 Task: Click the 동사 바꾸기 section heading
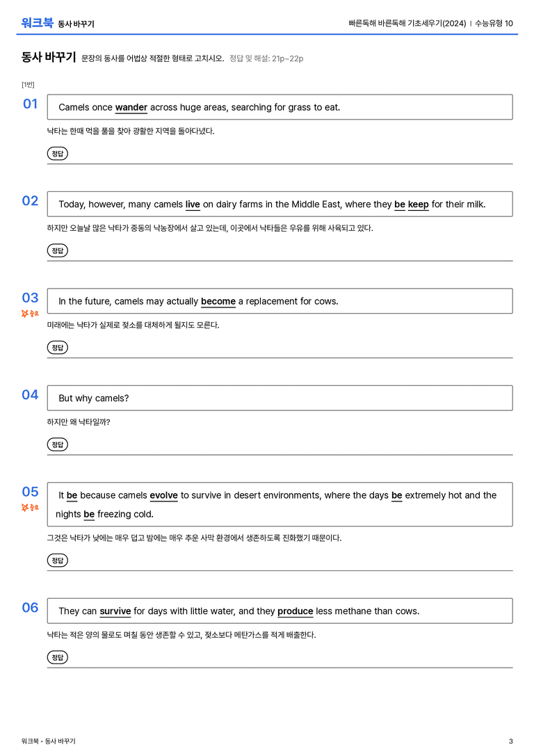tap(49, 57)
